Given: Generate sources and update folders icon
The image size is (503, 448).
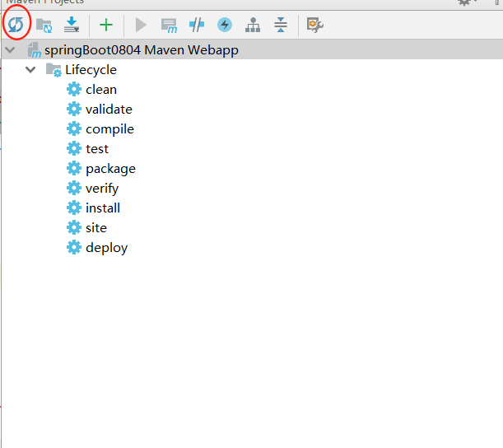Looking at the screenshot, I should [44, 26].
